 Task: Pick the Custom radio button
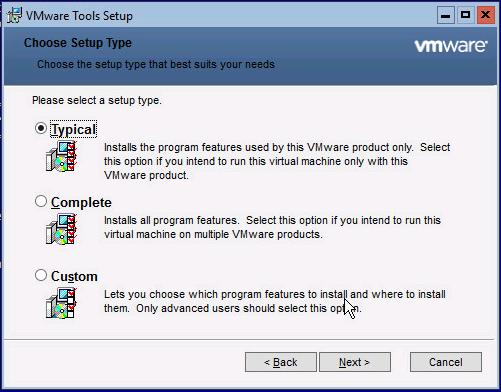point(41,275)
